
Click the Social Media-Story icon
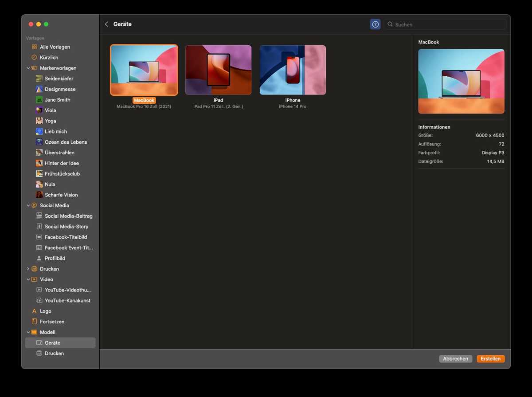[x=39, y=227]
